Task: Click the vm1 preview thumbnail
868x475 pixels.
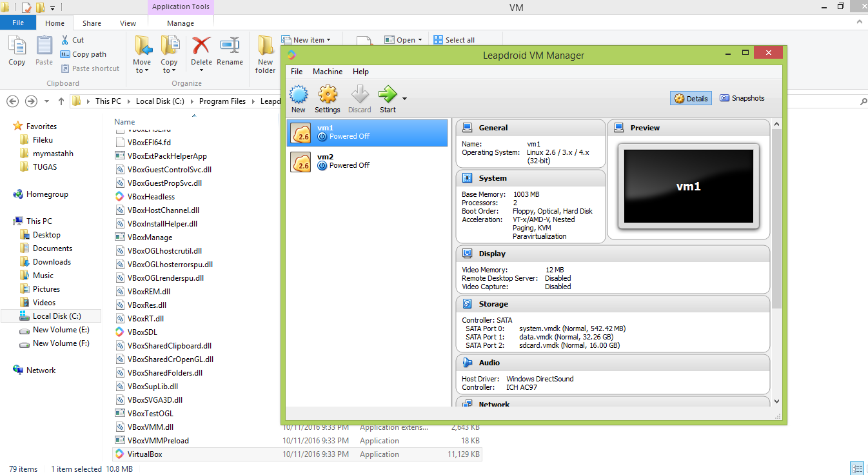Action: 688,187
